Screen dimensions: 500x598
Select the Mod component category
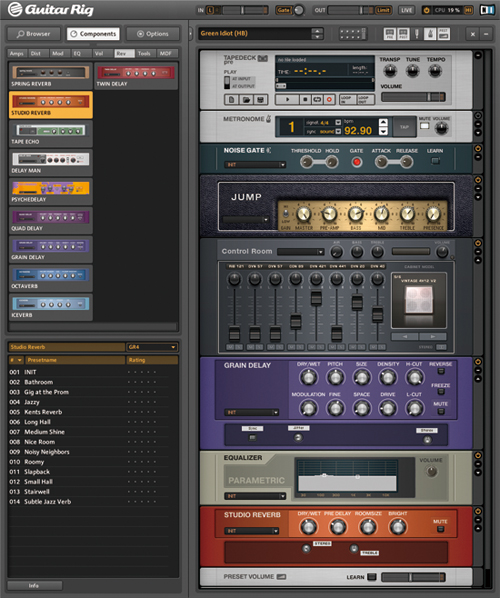[58, 53]
